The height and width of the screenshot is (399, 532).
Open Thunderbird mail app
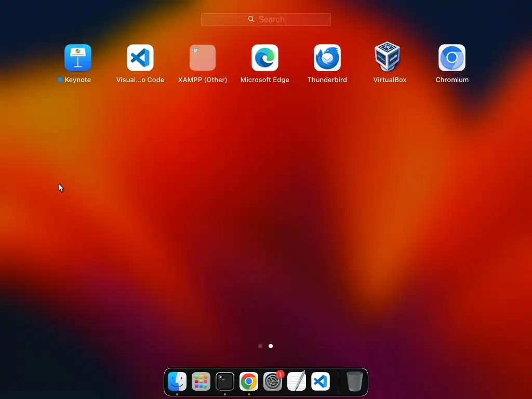tap(327, 58)
